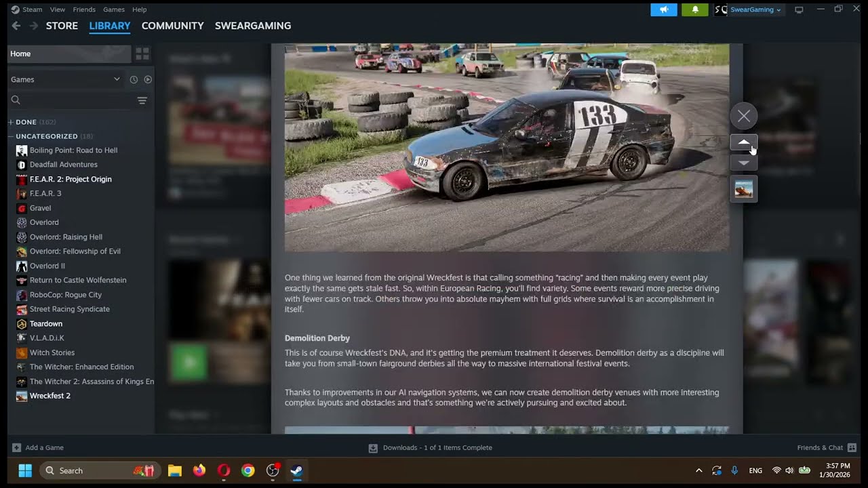
Task: Select Return to Castle Wolfenstein
Action: [x=78, y=280]
